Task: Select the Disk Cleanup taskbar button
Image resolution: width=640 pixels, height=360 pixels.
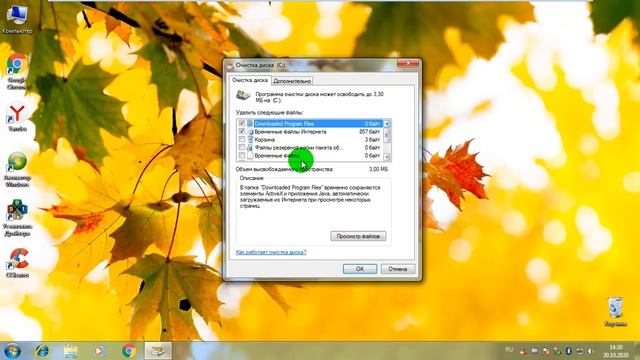Action: pyautogui.click(x=158, y=351)
